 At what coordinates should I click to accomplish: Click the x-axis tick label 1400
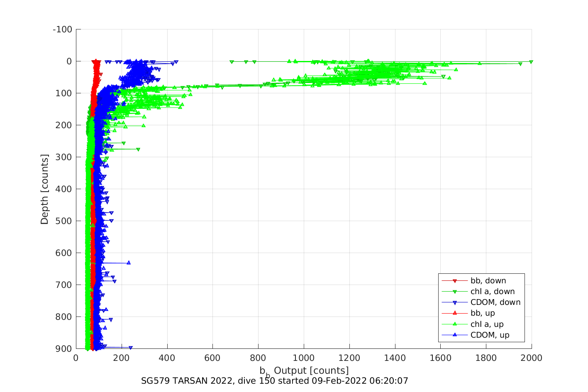395,358
